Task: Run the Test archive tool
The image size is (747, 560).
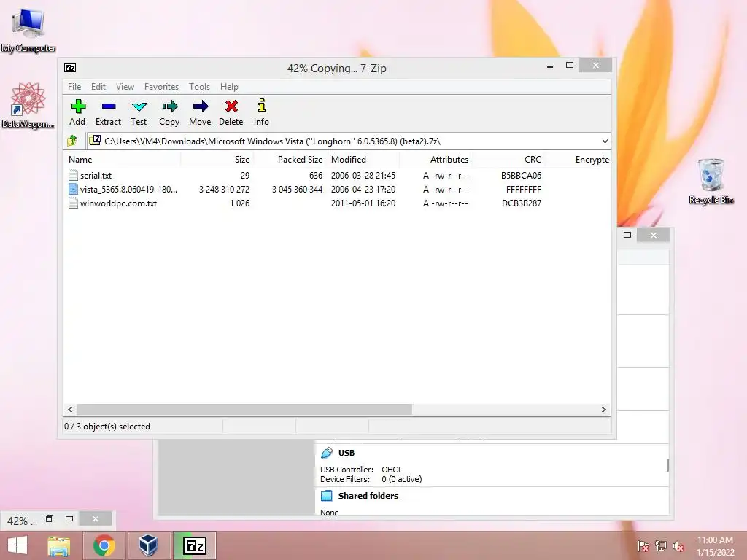Action: (139, 106)
